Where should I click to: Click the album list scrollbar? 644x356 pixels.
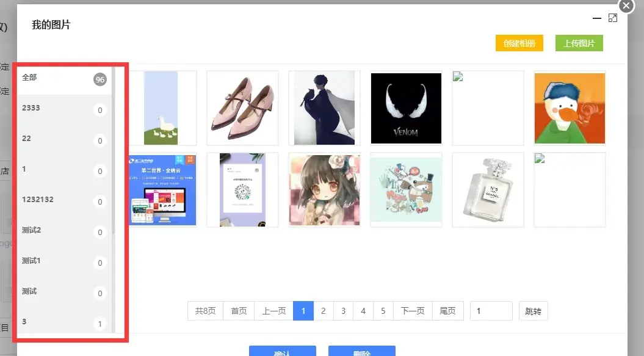[114, 153]
